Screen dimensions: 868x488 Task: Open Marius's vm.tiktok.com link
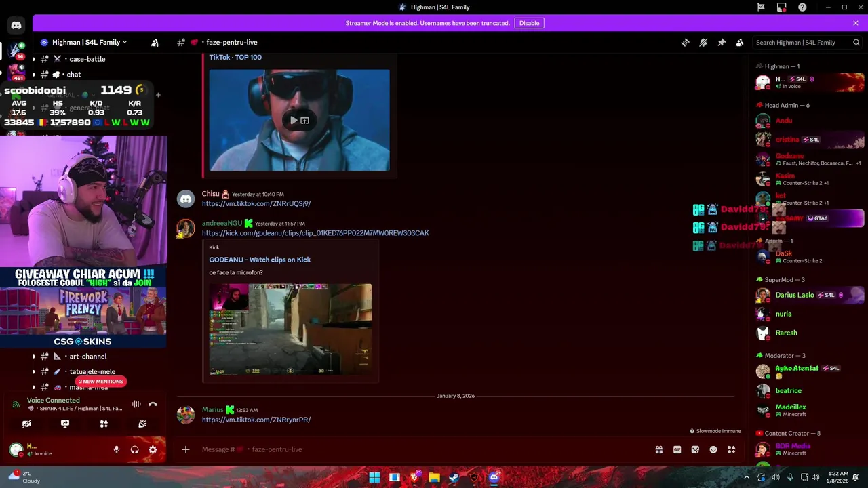[x=256, y=420]
